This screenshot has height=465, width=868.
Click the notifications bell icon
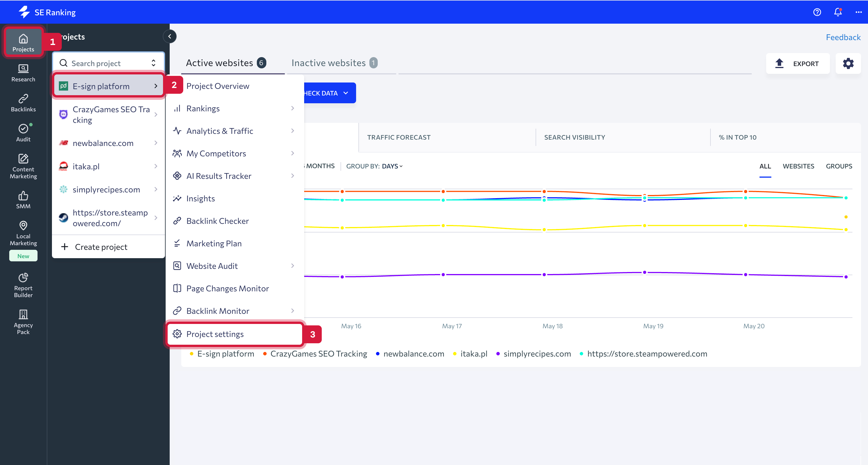(838, 12)
